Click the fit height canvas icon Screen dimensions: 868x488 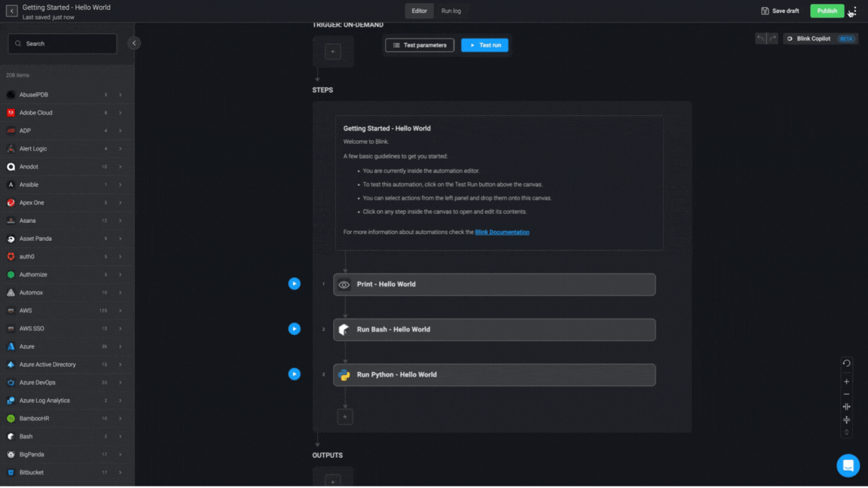(x=846, y=420)
